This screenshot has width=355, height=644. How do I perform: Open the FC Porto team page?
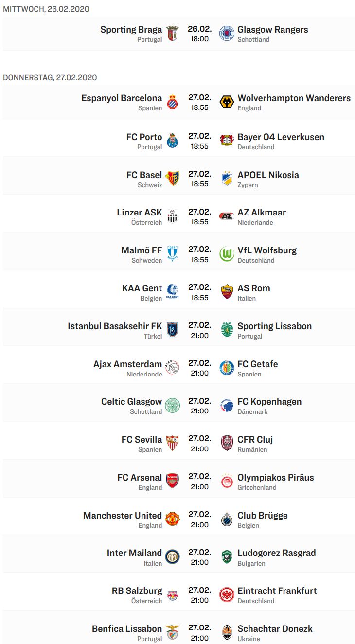coord(144,137)
